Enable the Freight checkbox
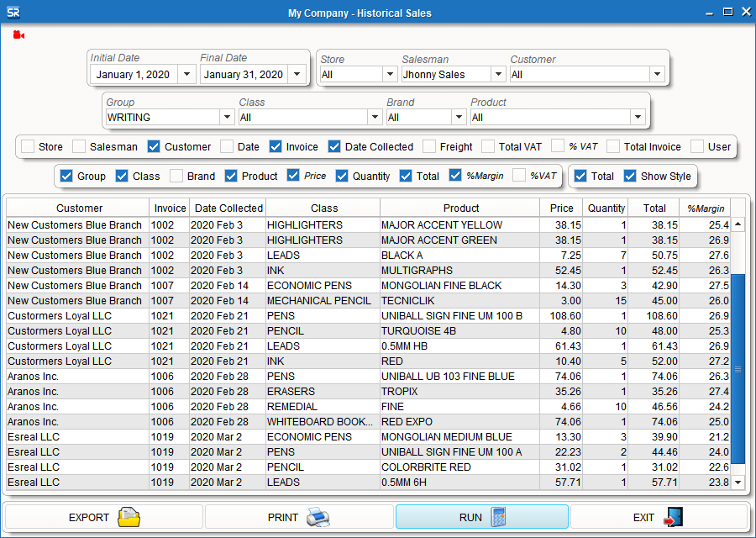This screenshot has width=756, height=538. (x=429, y=146)
